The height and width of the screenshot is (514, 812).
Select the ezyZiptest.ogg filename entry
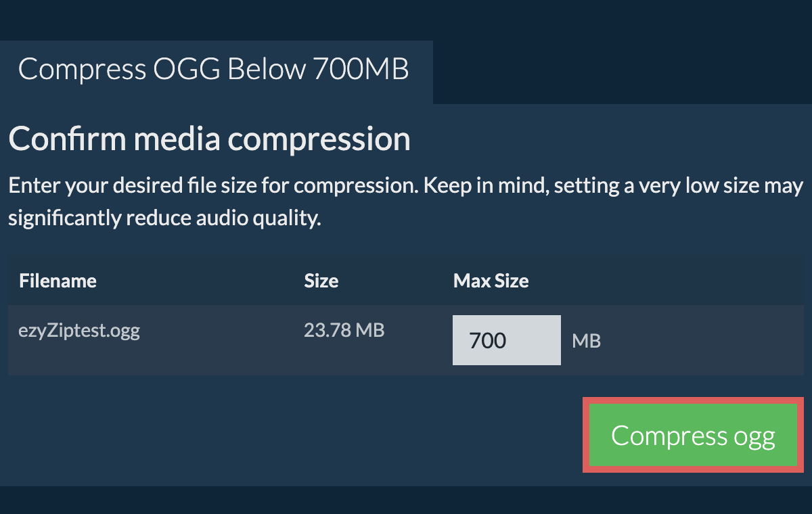click(x=80, y=331)
